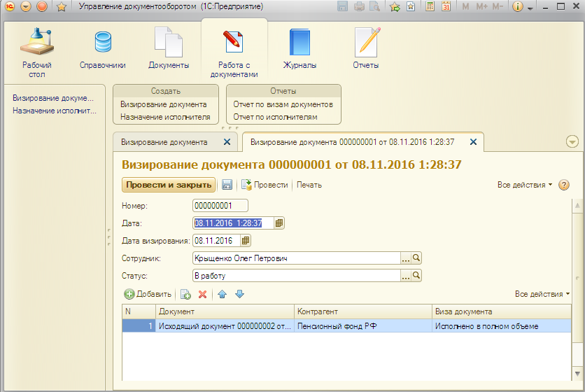585x392 pixels.
Task: Open the Рабочий стол section
Action: [x=37, y=52]
